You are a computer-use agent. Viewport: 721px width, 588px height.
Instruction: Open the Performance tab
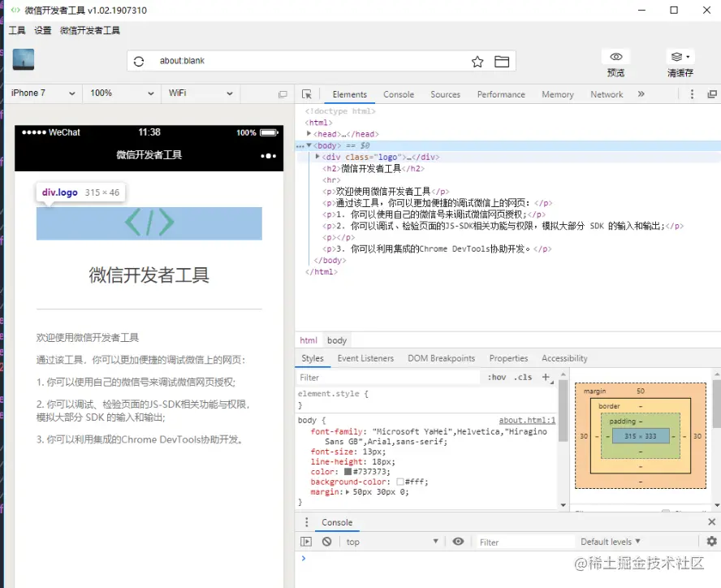click(x=501, y=94)
